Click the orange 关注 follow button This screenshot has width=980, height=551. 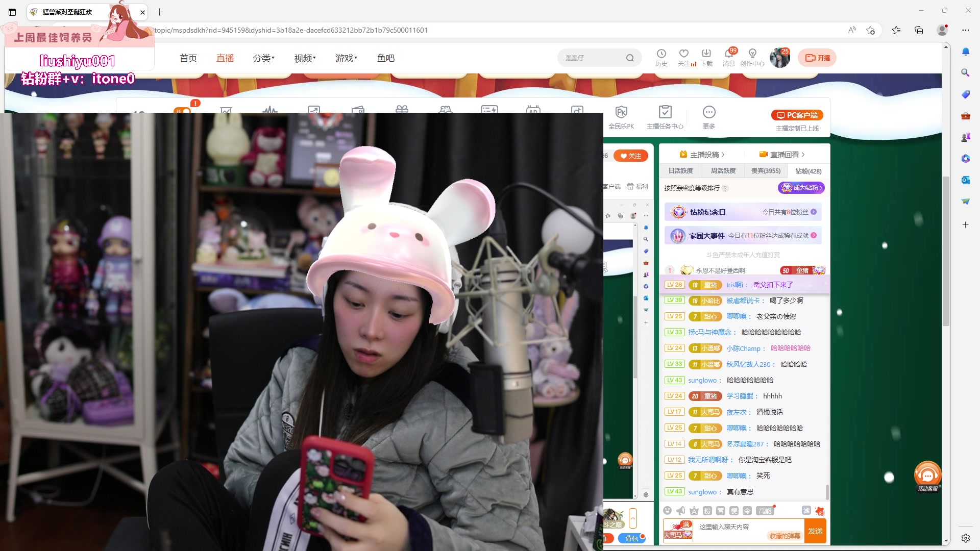click(631, 156)
